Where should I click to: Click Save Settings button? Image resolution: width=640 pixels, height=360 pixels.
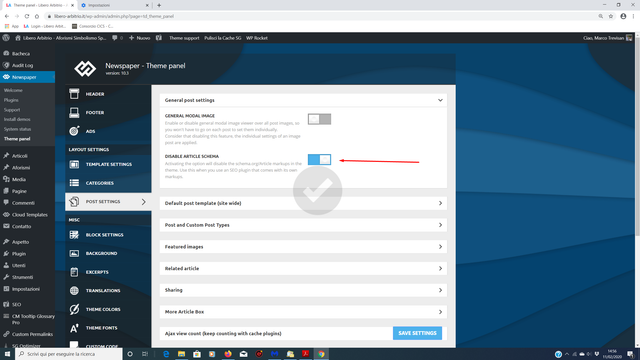point(417,333)
